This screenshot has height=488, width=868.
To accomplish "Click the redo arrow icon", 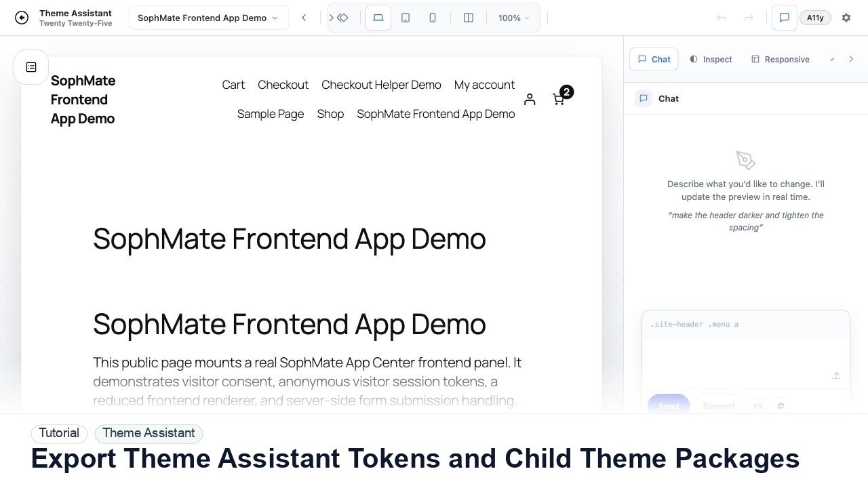I will click(749, 18).
